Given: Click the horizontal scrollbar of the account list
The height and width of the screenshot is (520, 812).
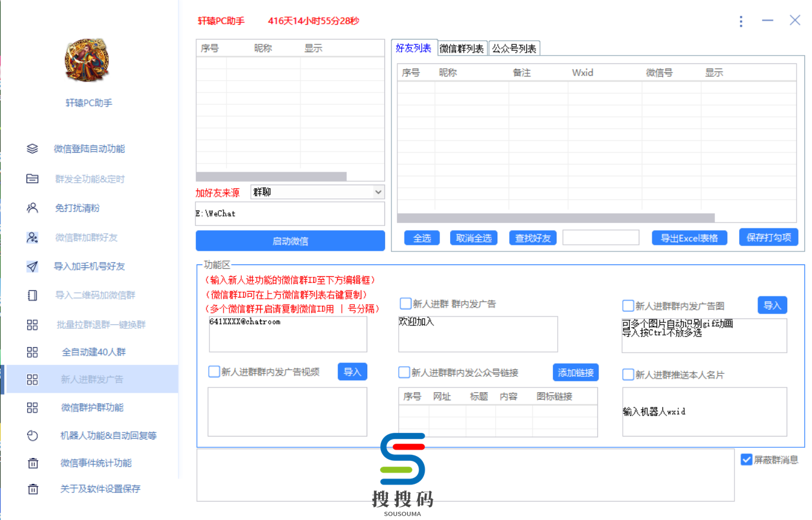Looking at the screenshot, I should pos(271,176).
